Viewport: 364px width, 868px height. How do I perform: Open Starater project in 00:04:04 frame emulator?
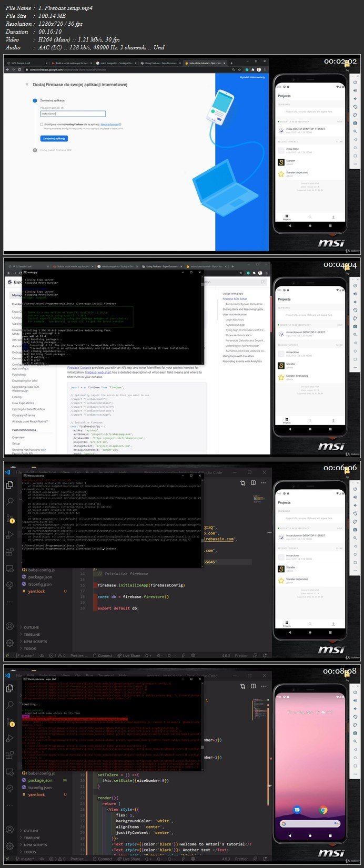click(310, 365)
